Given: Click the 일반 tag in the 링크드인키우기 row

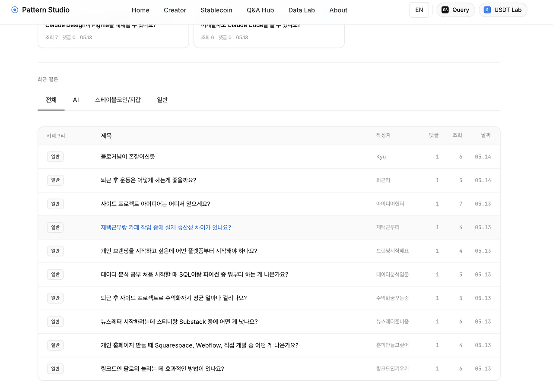Looking at the screenshot, I should click(x=55, y=369).
